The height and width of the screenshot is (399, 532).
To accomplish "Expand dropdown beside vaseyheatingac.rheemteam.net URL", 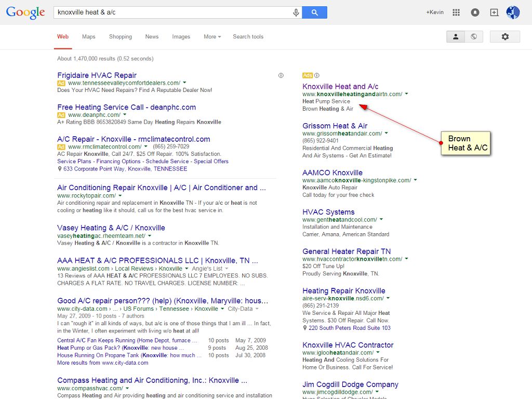I will [150, 235].
